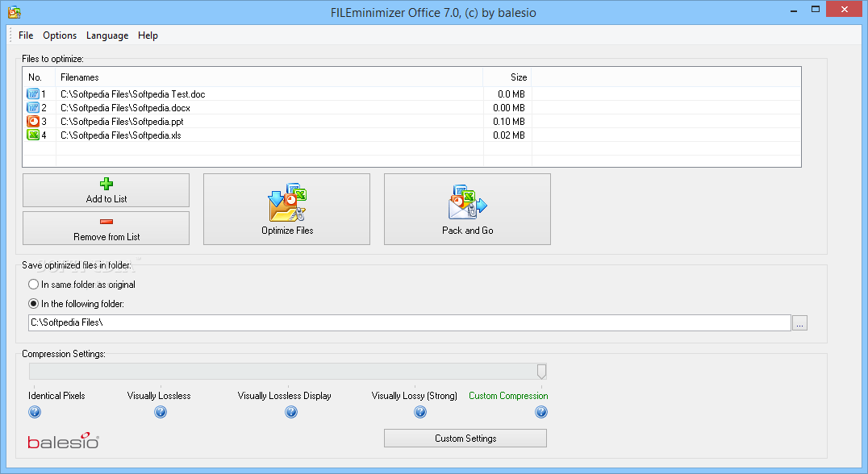Set the compression slider to Visually Lossless Display
Viewport: 868px width, 474px height.
coord(287,372)
